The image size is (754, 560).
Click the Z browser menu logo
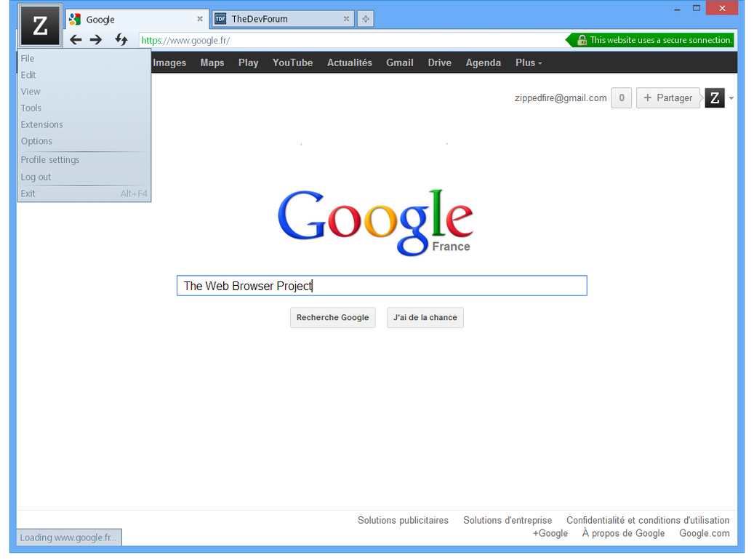coord(40,25)
